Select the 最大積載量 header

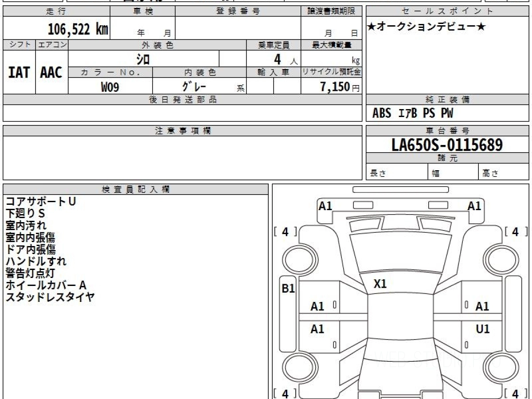(332, 45)
